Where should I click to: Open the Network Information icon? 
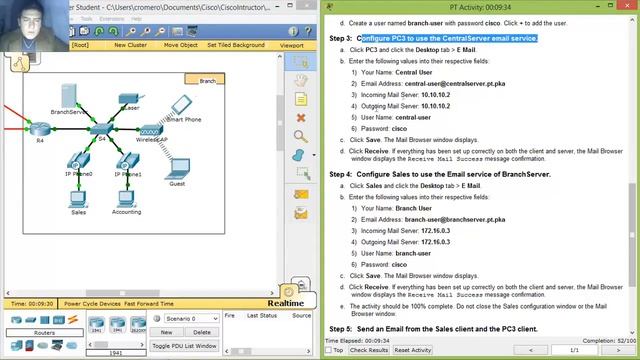point(293,31)
